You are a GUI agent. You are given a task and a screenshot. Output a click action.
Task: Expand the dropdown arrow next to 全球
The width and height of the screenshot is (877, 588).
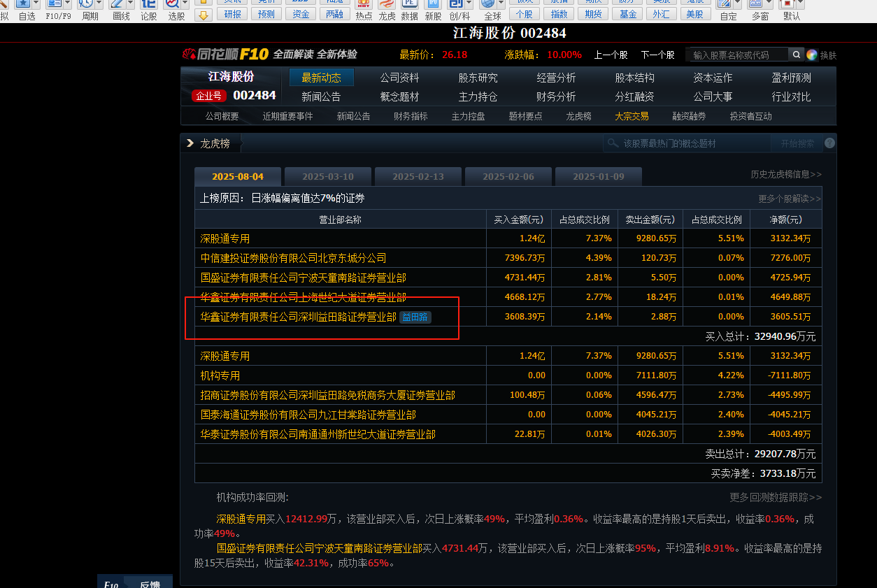click(x=501, y=3)
